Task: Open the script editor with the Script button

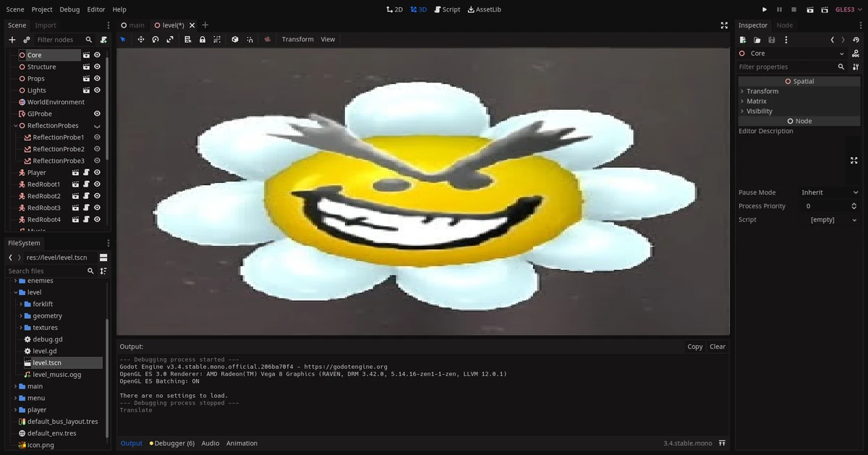Action: 447,9
